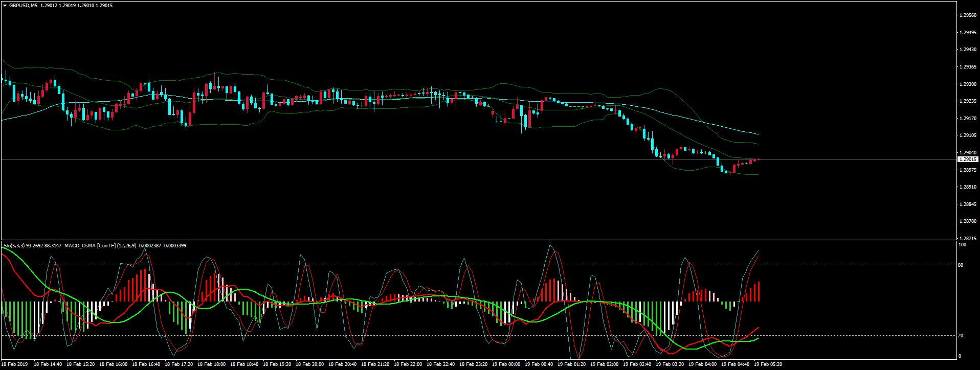The width and height of the screenshot is (980, 370).
Task: Click the current price label 1.29015
Action: coord(968,159)
